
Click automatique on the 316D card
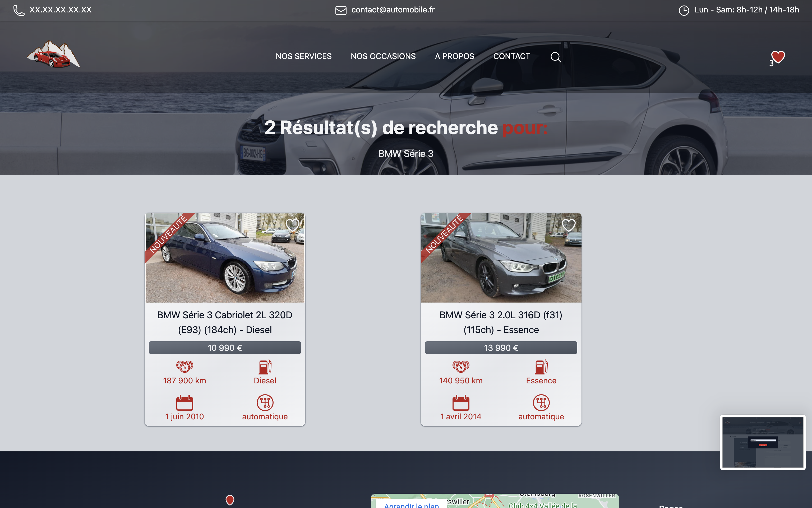(541, 417)
